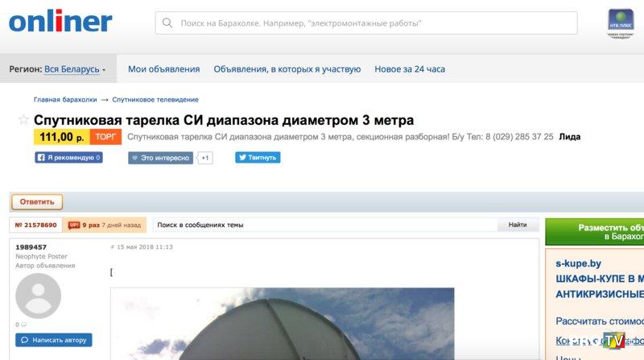Click "Главная барахолки" breadcrumb link

pos(65,100)
